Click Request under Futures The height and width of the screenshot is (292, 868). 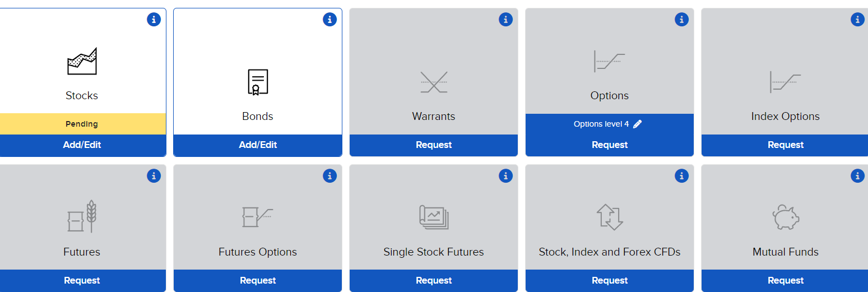82,281
